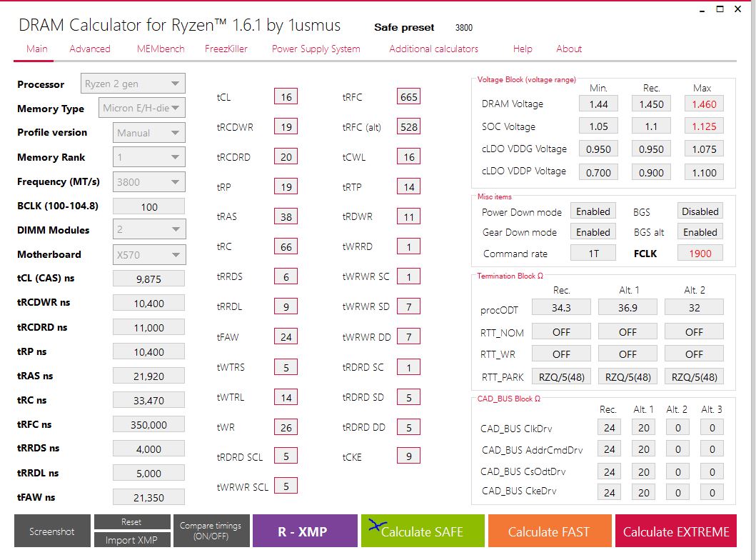
Task: Click the tCWL value 16
Action: click(x=408, y=156)
